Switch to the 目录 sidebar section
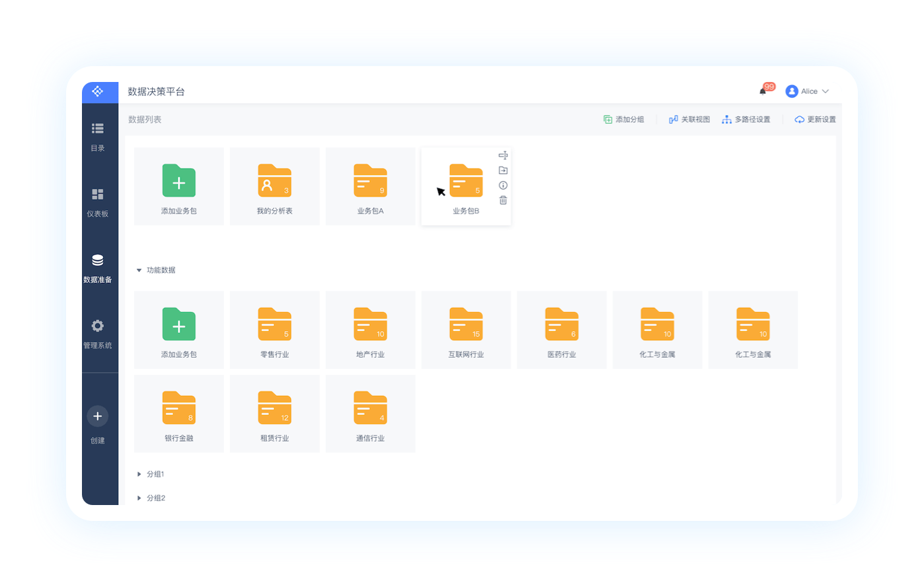 click(98, 137)
